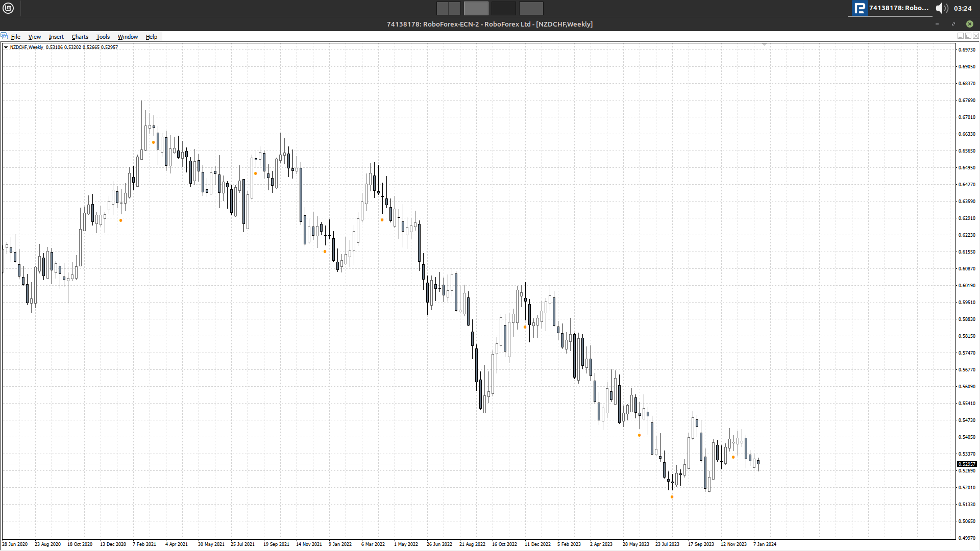Switch to the first workspace in the panel
980x551 pixels.
(x=449, y=8)
